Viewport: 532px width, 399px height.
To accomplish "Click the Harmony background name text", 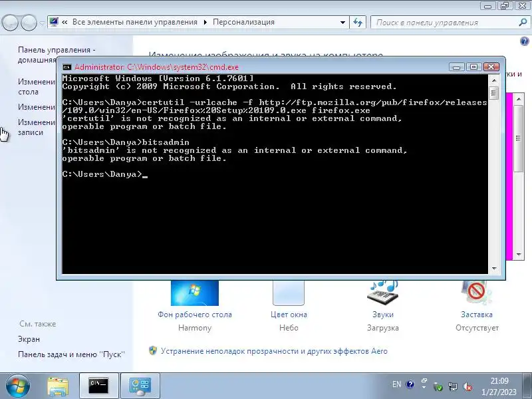I will pyautogui.click(x=195, y=328).
